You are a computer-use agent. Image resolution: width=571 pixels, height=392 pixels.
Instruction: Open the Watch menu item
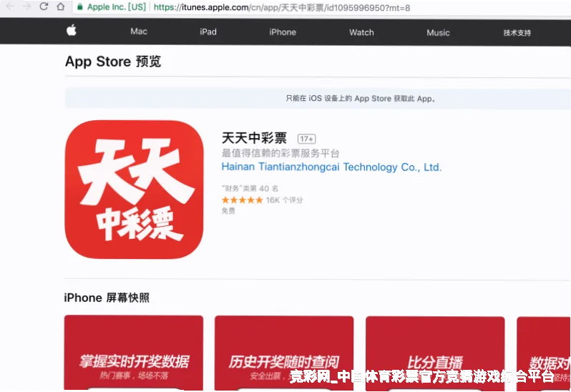tap(361, 32)
